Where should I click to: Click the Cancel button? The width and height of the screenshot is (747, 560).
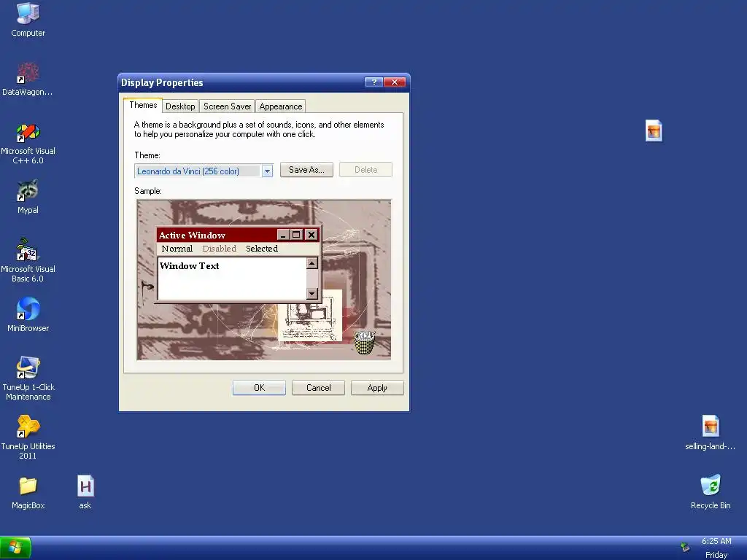318,388
